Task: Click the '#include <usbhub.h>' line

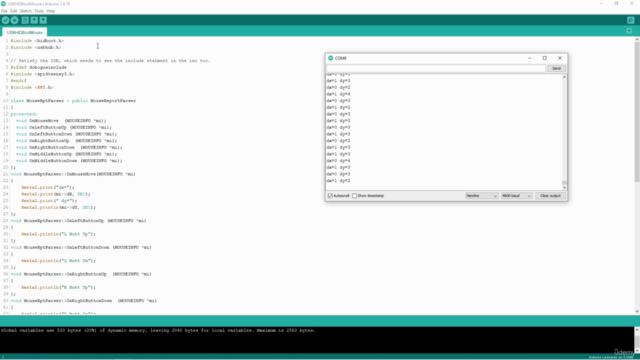Action: pyautogui.click(x=36, y=47)
